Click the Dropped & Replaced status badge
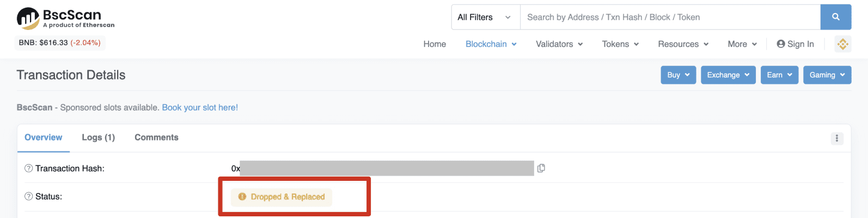 [x=282, y=197]
